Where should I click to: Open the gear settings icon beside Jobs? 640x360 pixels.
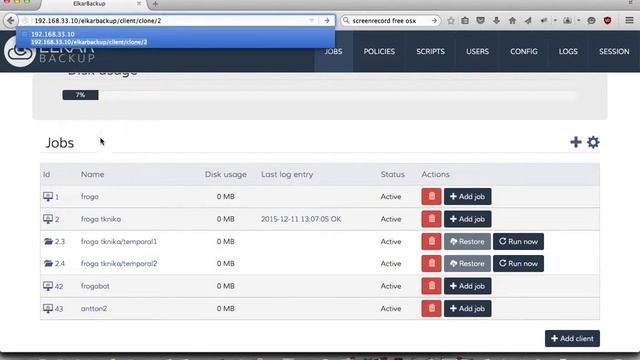593,142
